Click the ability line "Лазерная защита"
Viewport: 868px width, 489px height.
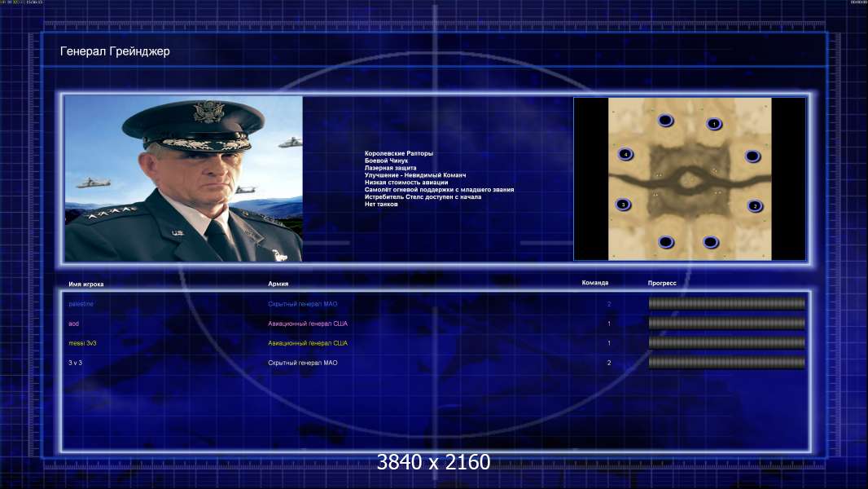390,168
